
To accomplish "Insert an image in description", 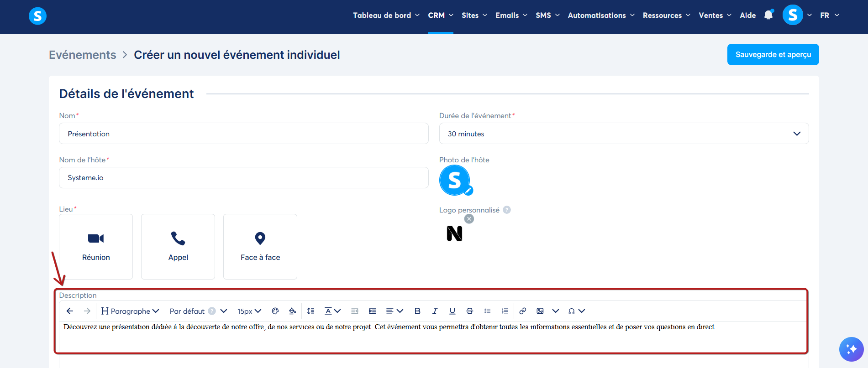I will tap(540, 311).
